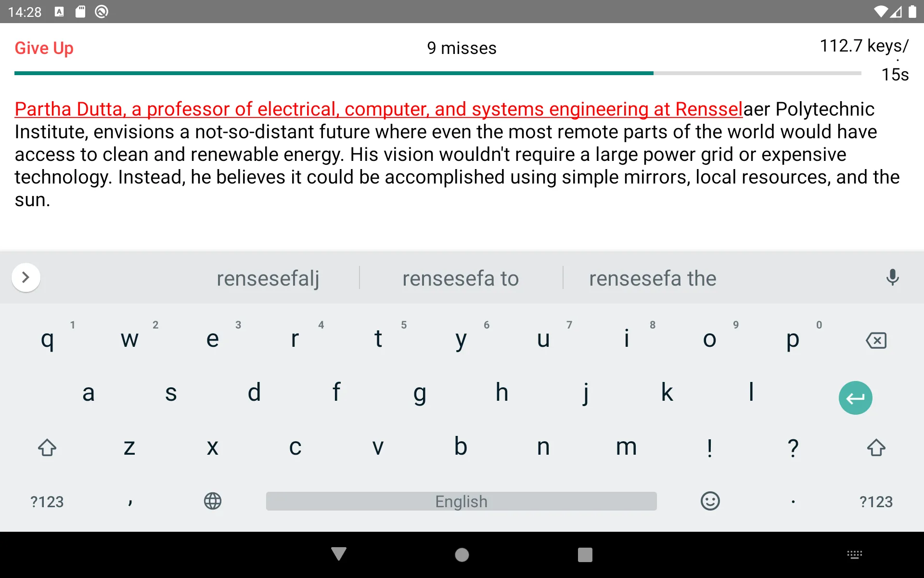The image size is (924, 578).
Task: Tap the backspace/delete key icon
Action: [876, 340]
